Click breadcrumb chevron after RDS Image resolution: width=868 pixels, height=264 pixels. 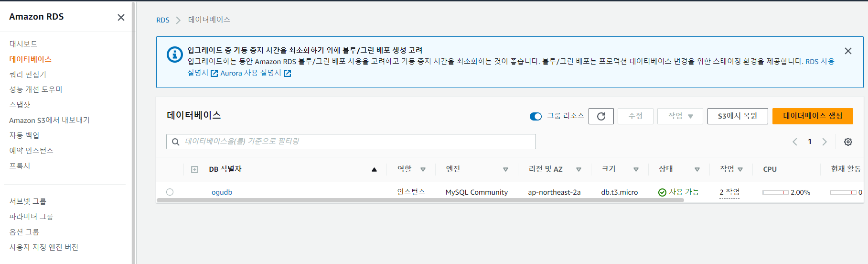tap(178, 20)
